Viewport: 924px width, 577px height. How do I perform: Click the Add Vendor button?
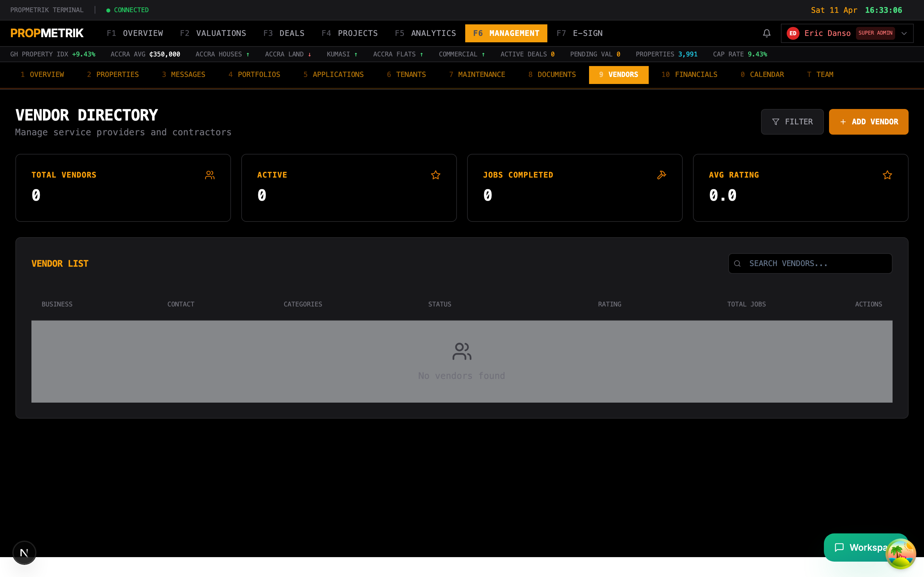(868, 122)
